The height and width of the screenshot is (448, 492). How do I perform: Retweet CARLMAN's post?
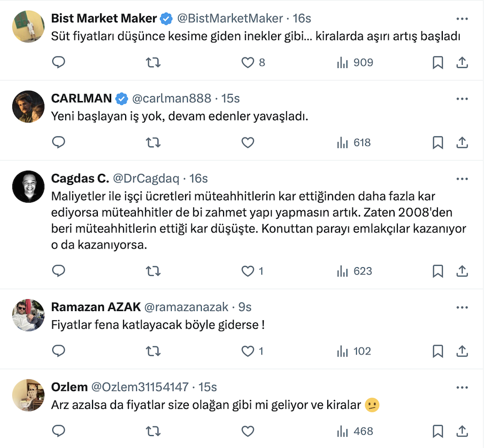point(153,143)
